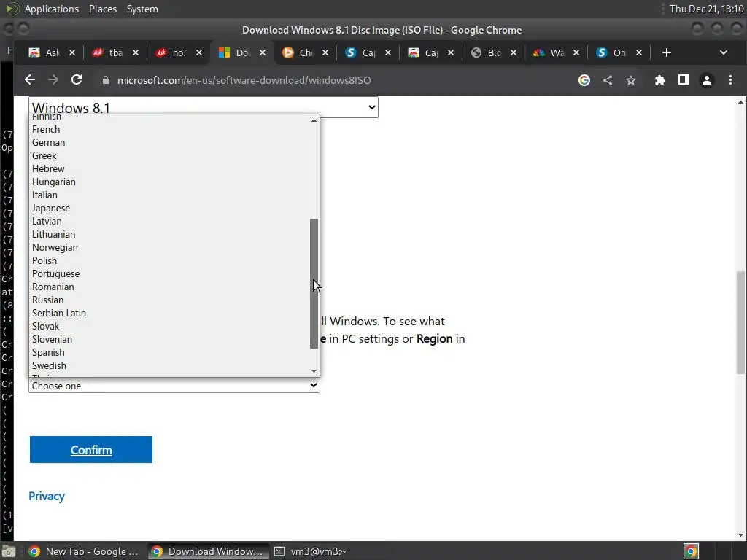Open the Places menu

[x=103, y=9]
